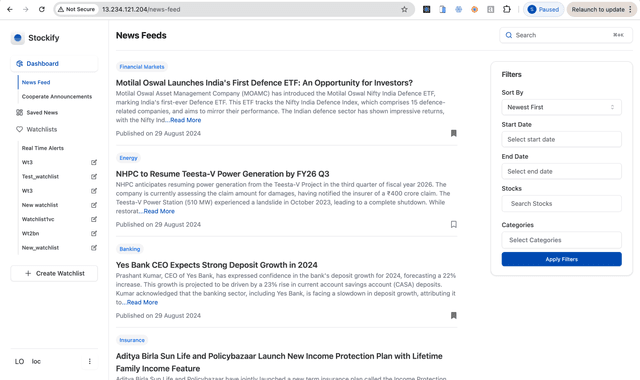Edit the New watchlist entry
Image resolution: width=640 pixels, height=380 pixels.
(94, 205)
